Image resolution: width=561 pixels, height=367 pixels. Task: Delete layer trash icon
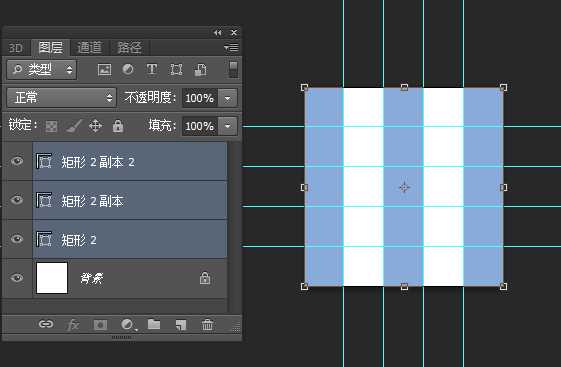(x=208, y=325)
